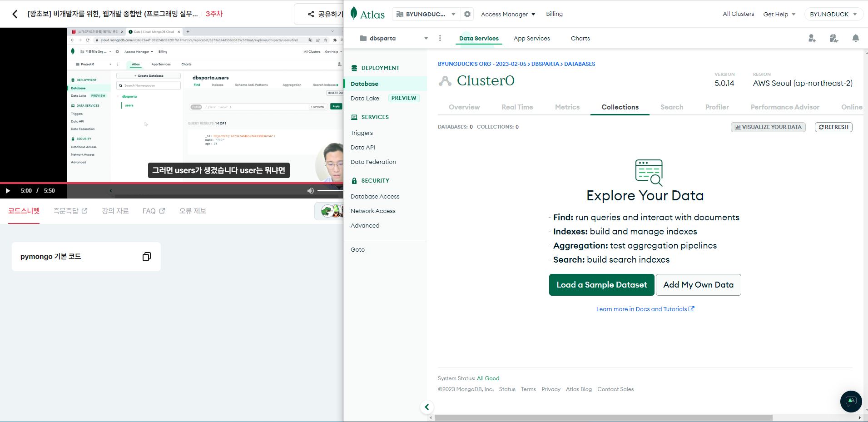Image resolution: width=868 pixels, height=422 pixels.
Task: Open the project options kebab menu
Action: [440, 39]
